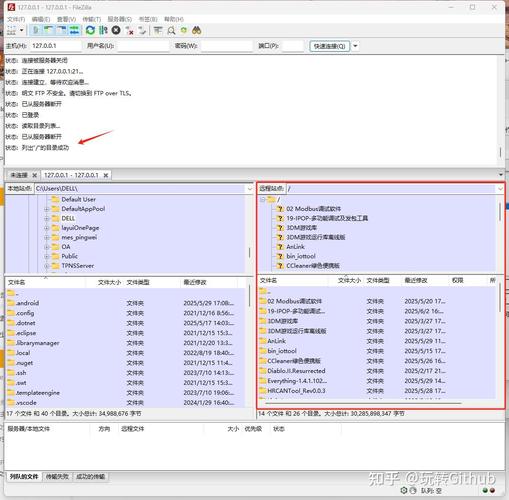The height and width of the screenshot is (500, 509).
Task: Switch to the 列队的文件 queue tab
Action: [x=24, y=477]
